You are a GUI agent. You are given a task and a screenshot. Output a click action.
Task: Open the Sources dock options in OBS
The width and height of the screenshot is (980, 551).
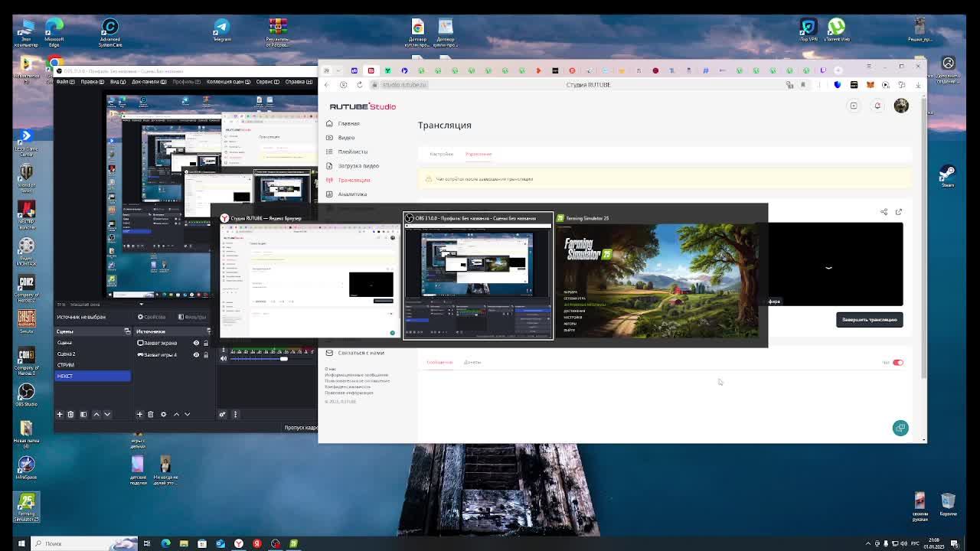pos(207,331)
